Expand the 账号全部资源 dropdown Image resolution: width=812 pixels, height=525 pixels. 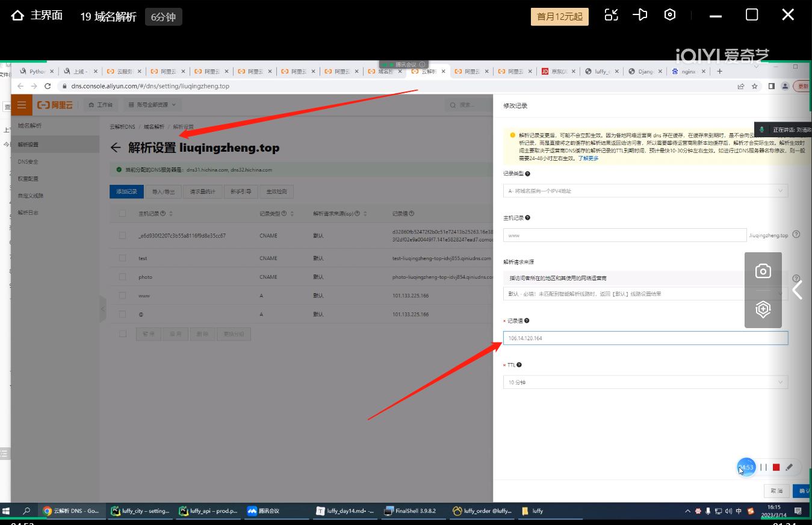click(152, 105)
